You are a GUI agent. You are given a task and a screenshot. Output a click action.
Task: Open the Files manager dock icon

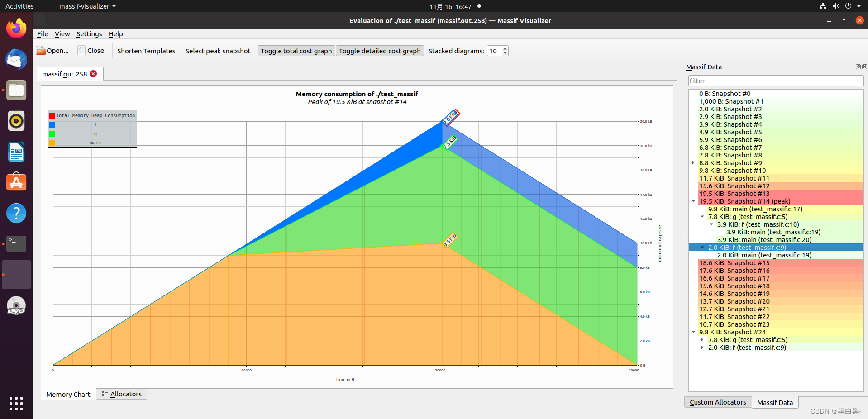16,90
